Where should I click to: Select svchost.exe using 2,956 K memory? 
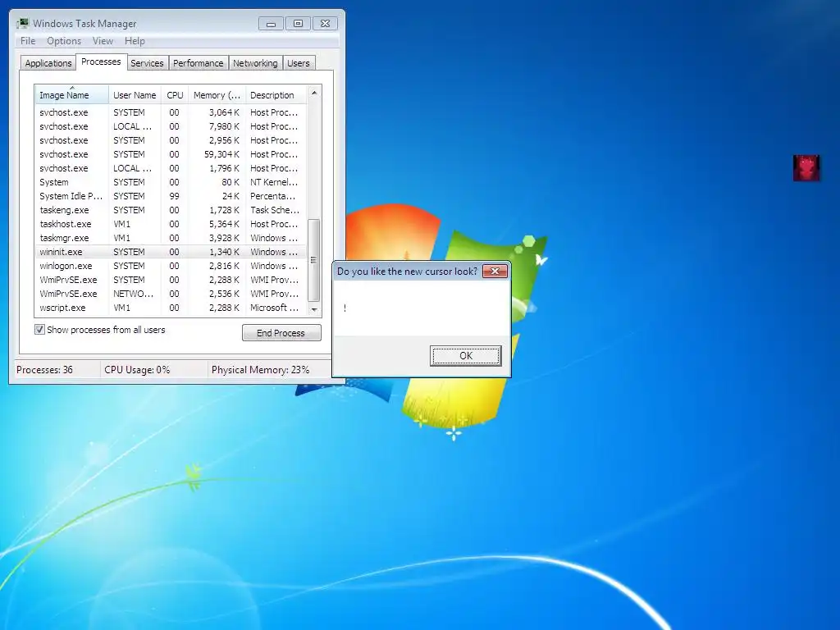pyautogui.click(x=171, y=140)
